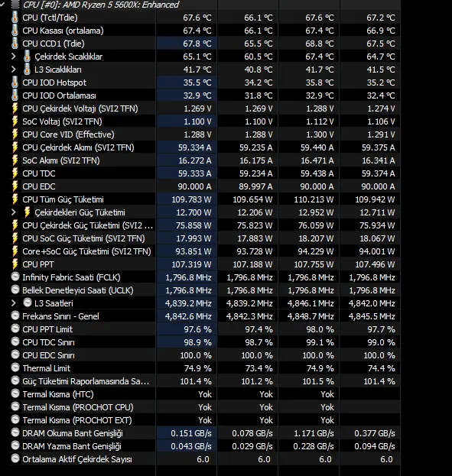Click clock icon of Frekans Sınırı - Genel
The height and width of the screenshot is (476, 452).
tap(15, 316)
